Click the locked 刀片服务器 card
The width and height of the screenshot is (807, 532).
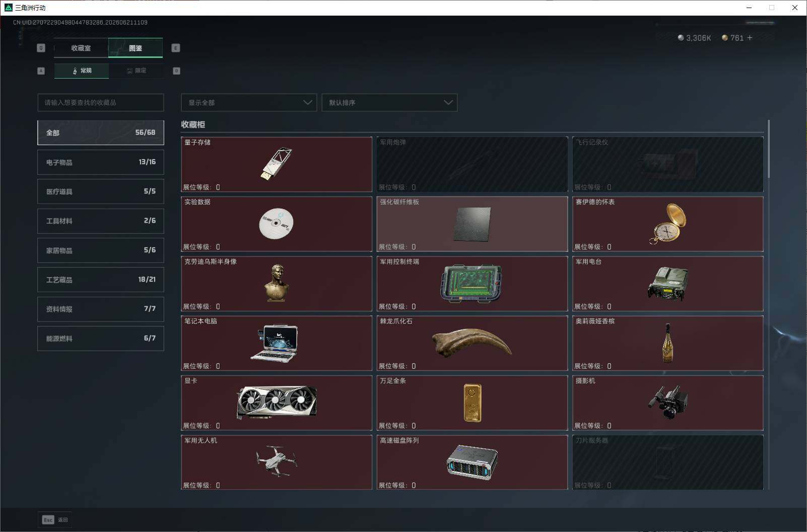(x=668, y=462)
